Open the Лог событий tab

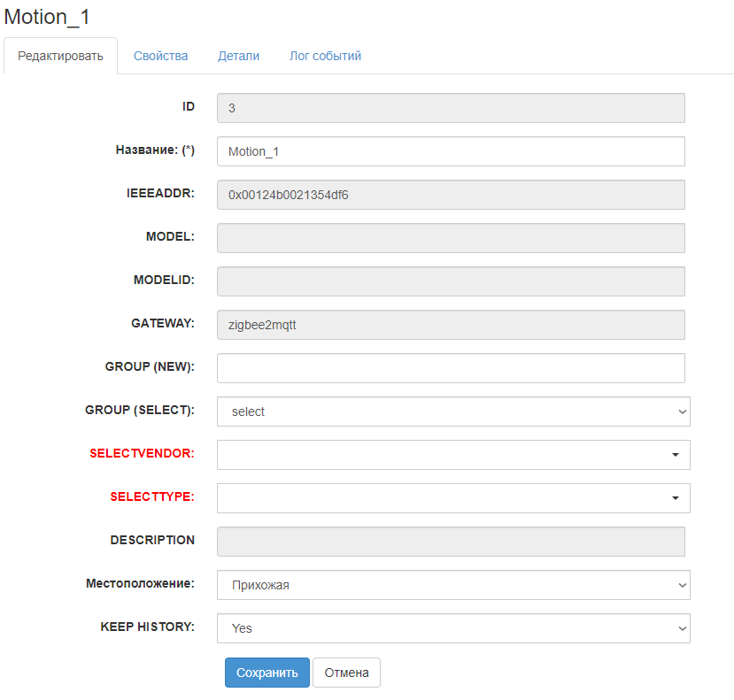click(x=325, y=56)
